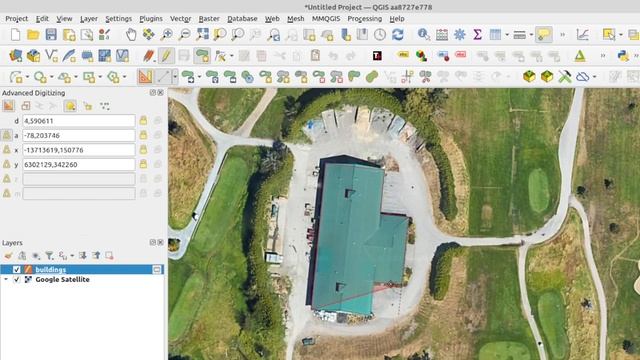Select the buildings layer row
Image resolution: width=640 pixels, height=360 pixels.
82,269
